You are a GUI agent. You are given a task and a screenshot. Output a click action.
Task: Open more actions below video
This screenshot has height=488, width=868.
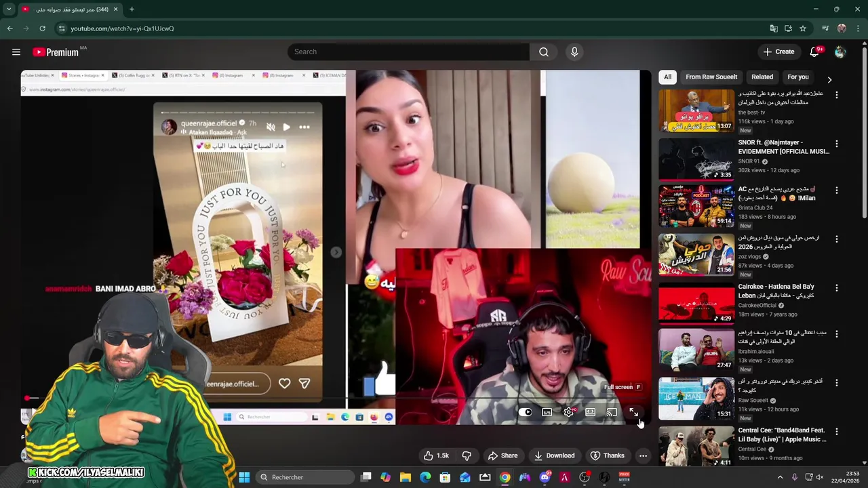click(x=643, y=455)
